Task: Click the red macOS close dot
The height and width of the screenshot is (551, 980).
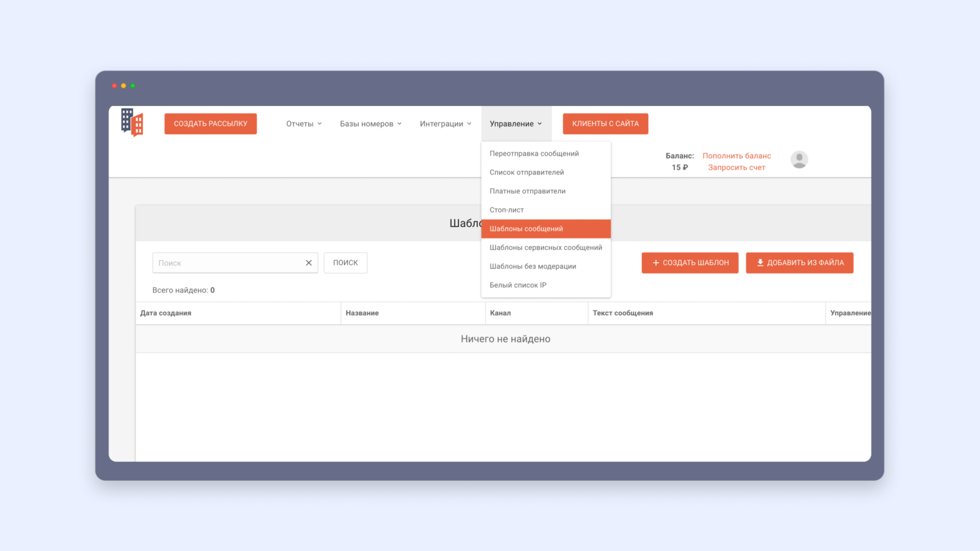Action: (114, 85)
